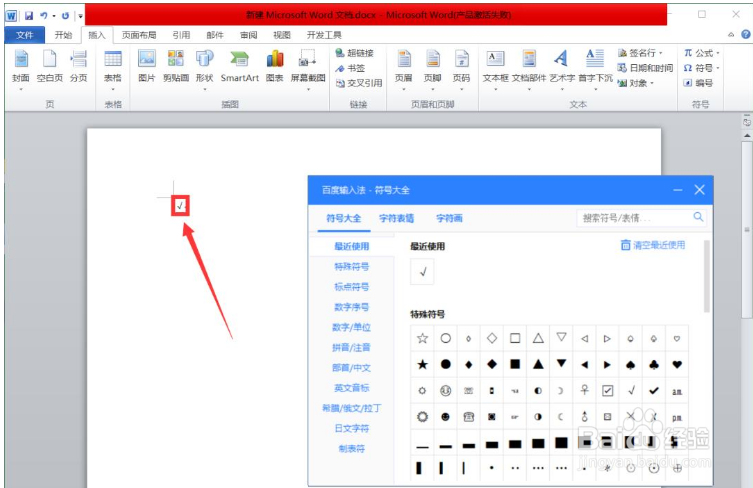Click the search magnifier in symbol dialog
Viewport: 753px width, 488px height.
tap(698, 217)
